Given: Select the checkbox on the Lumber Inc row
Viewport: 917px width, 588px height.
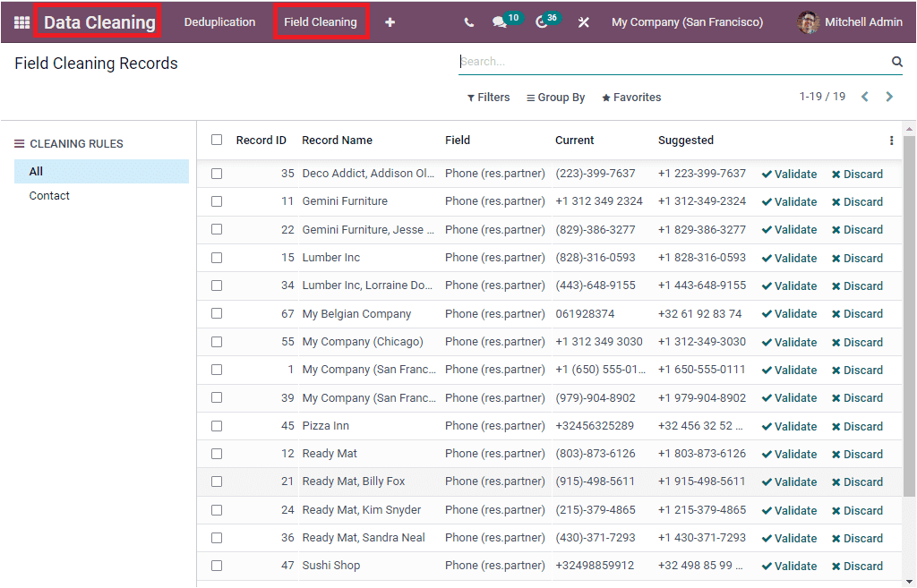Looking at the screenshot, I should click(216, 258).
